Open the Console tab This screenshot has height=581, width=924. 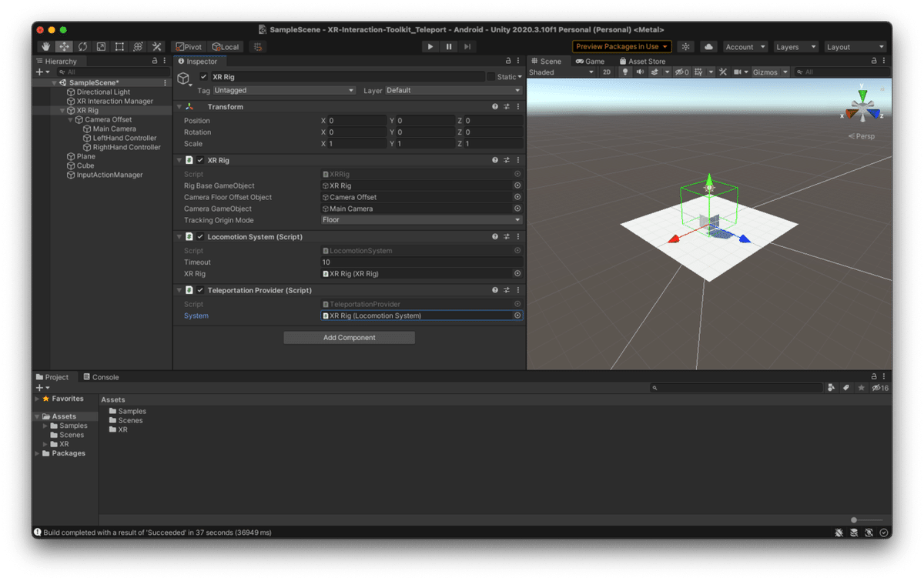[x=101, y=377]
